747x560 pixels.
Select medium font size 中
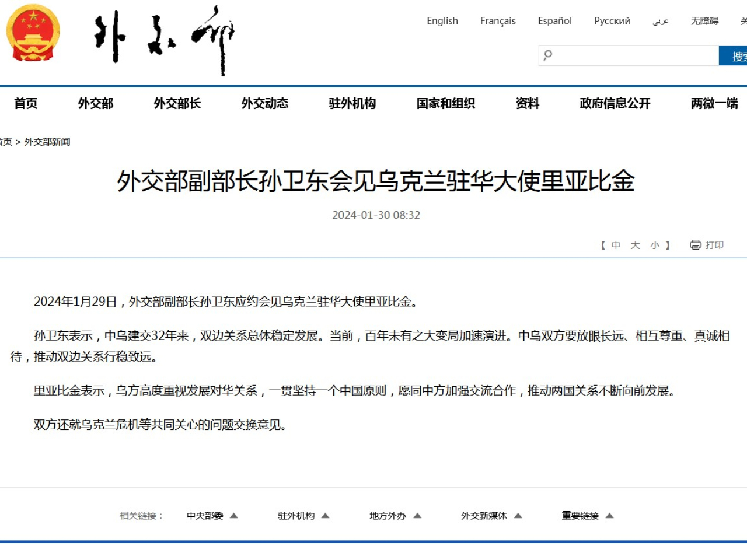pos(616,246)
